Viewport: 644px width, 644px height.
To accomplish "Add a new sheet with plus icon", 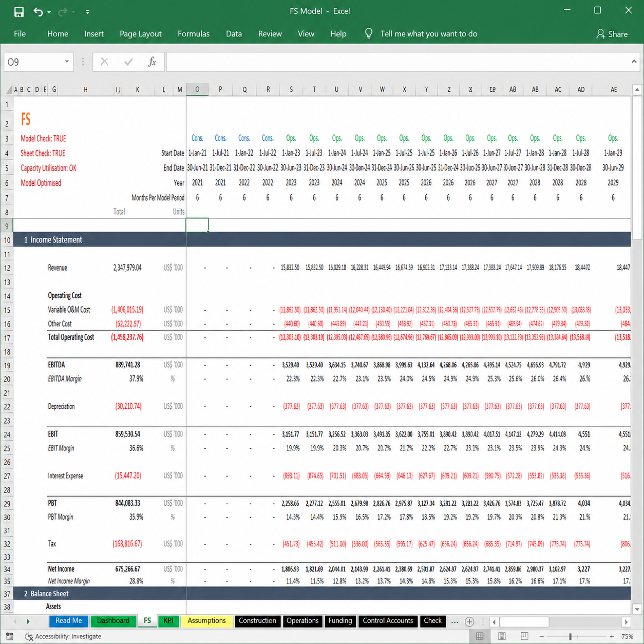I will tap(469, 621).
